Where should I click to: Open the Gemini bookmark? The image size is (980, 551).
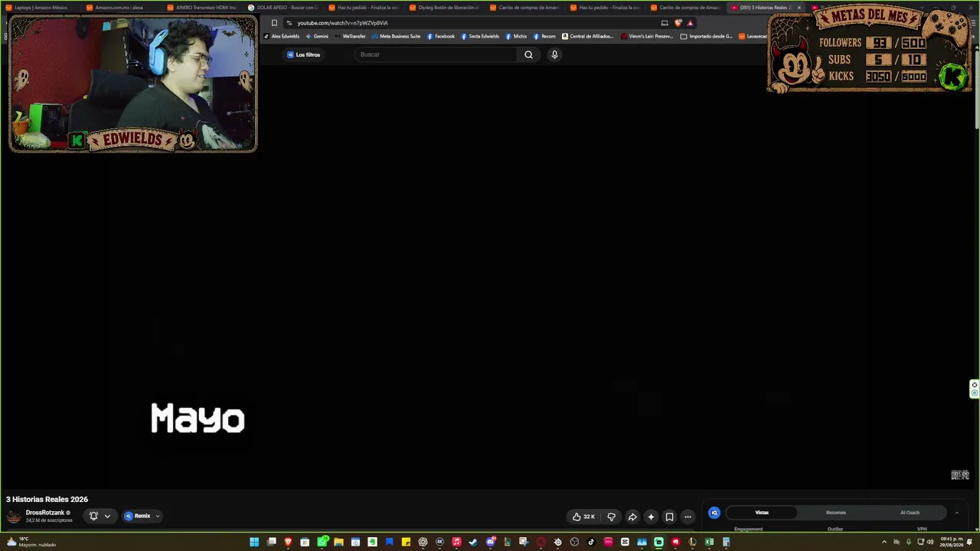[318, 36]
